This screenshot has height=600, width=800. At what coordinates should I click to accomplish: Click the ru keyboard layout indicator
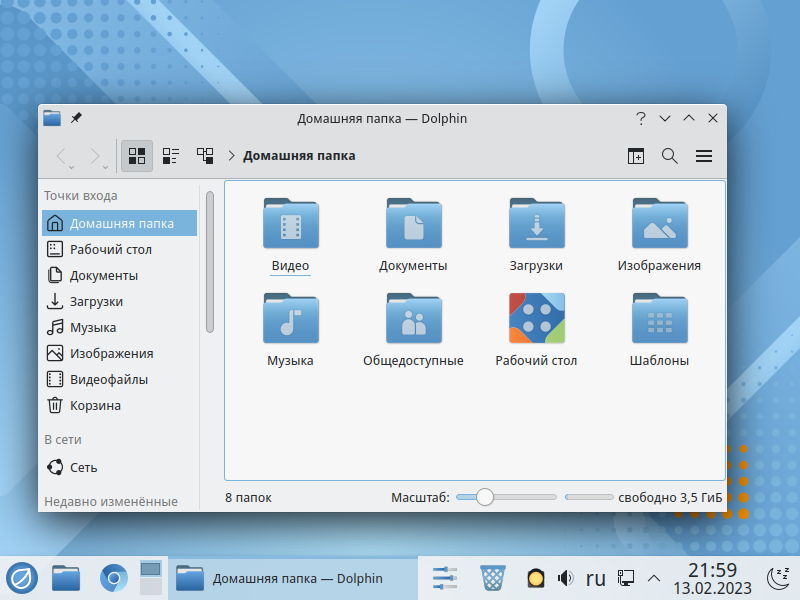point(596,578)
